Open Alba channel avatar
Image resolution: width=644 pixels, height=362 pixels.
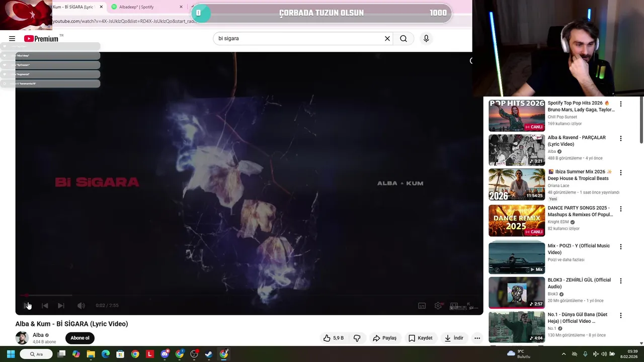click(x=22, y=338)
